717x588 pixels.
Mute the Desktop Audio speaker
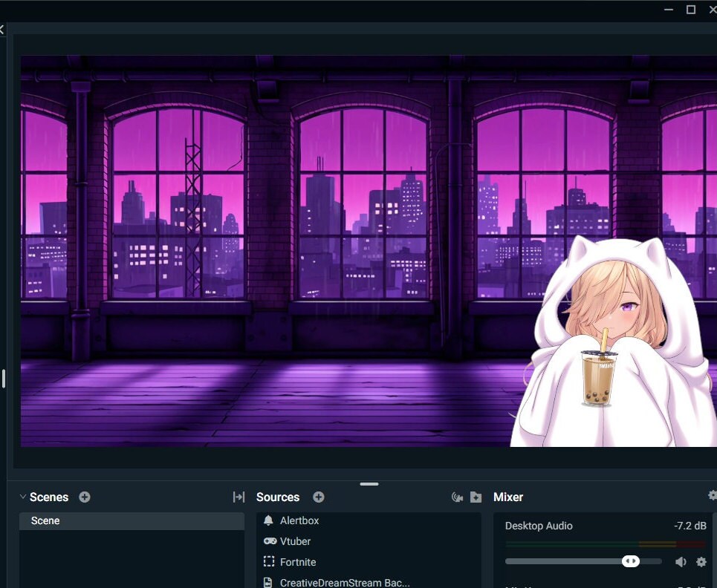681,561
